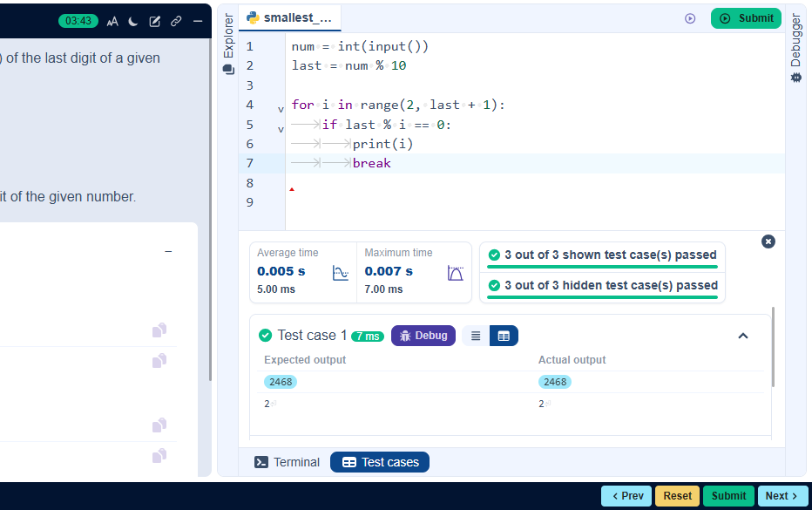Image resolution: width=812 pixels, height=510 pixels.
Task: Click the expected output 2468 badge
Action: click(281, 382)
